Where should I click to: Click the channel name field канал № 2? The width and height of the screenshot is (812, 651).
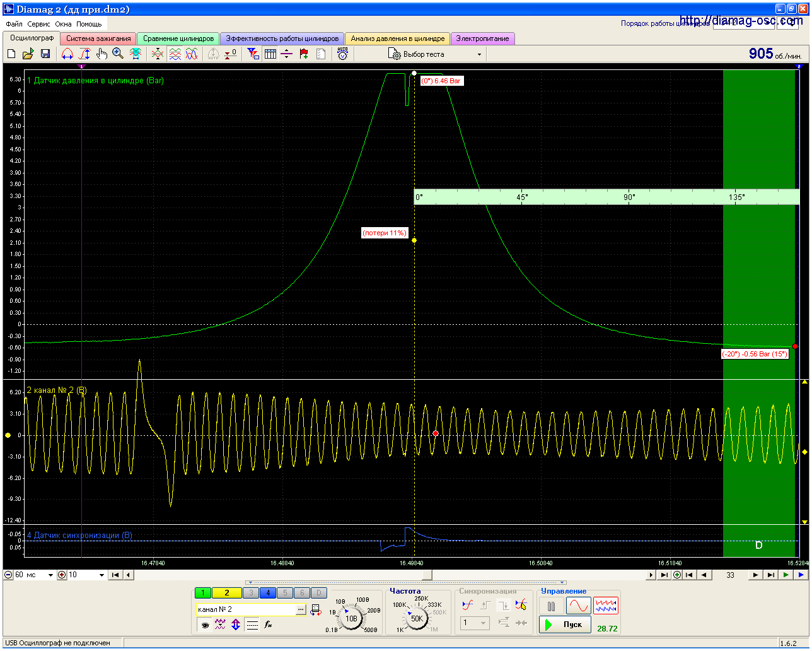coord(246,609)
